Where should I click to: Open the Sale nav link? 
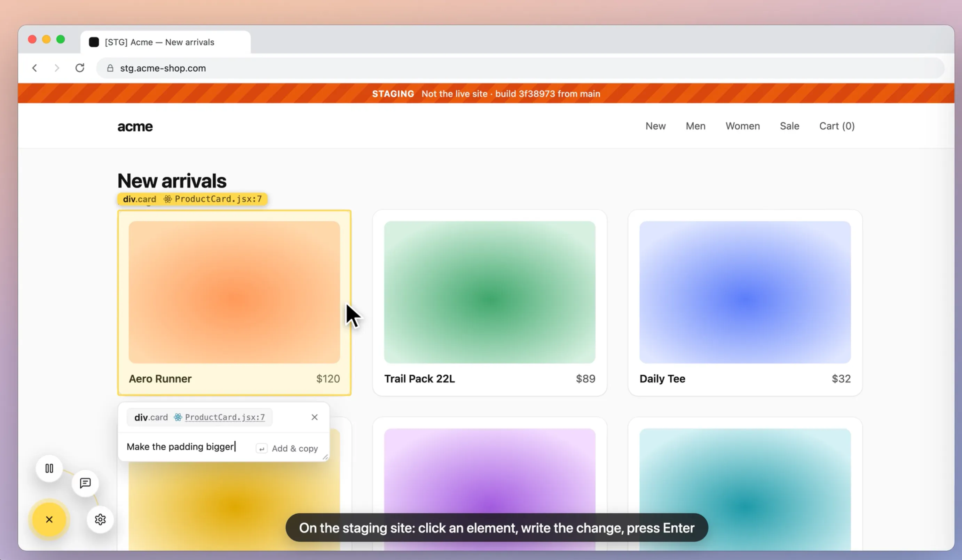(x=789, y=126)
